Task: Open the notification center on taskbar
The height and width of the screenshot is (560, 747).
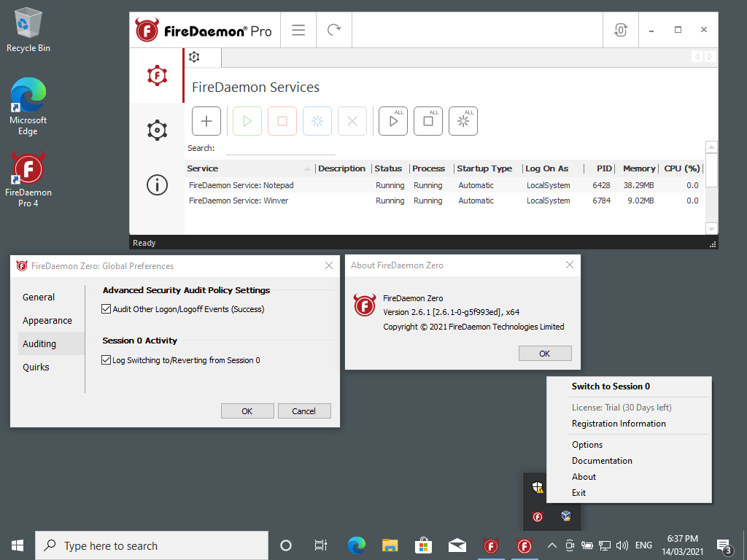Action: [x=724, y=545]
